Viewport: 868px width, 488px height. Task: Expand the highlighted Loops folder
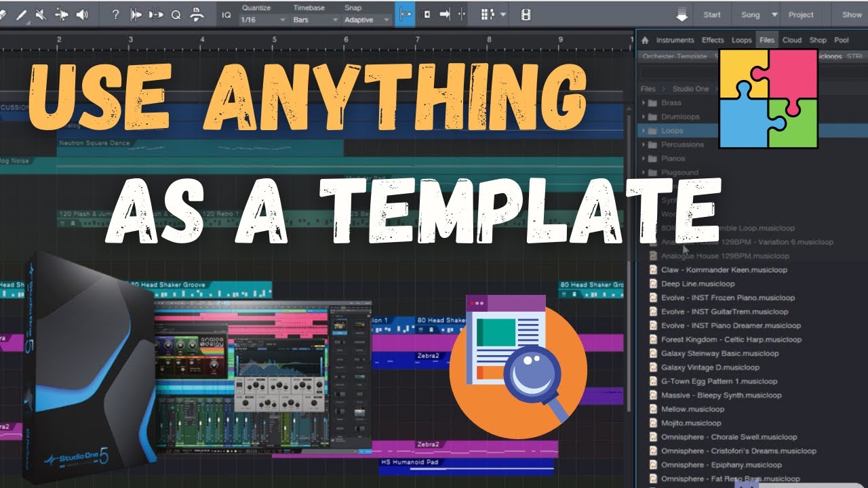coord(644,131)
